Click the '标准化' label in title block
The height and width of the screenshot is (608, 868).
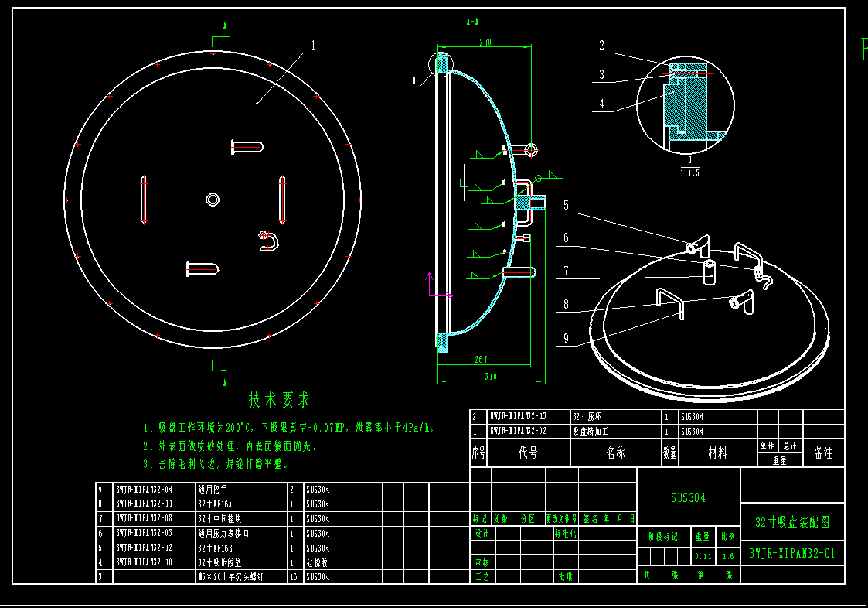[565, 534]
